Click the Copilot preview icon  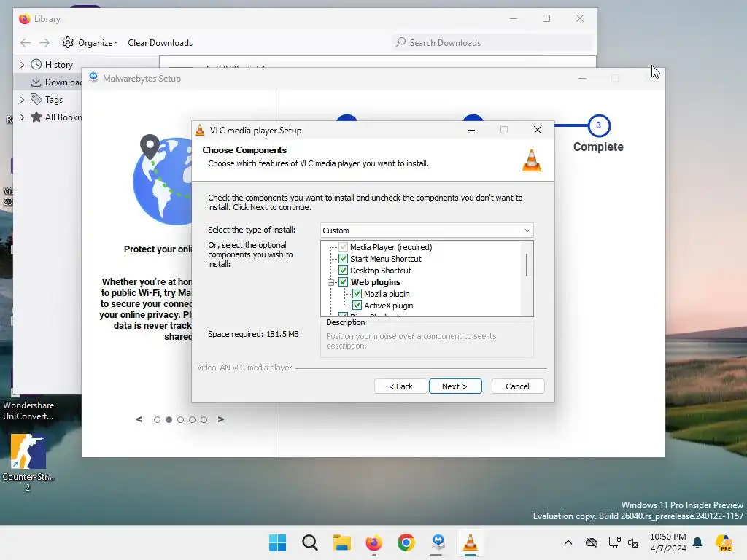tap(724, 542)
